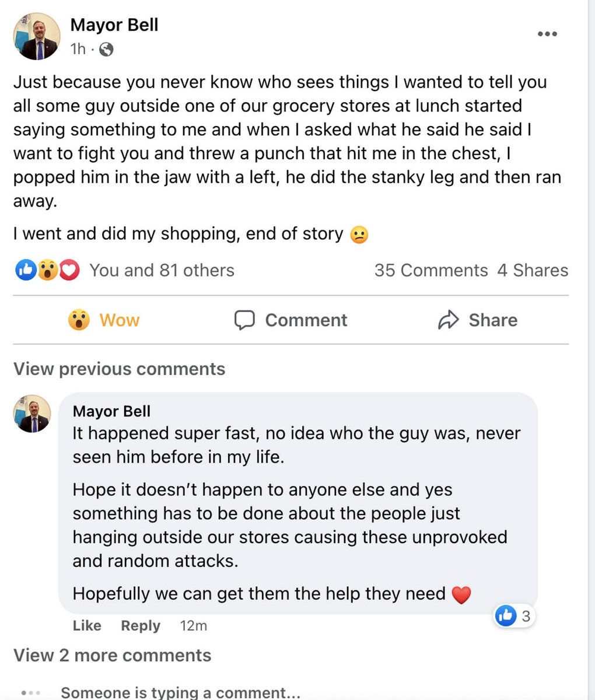Click the red heart reaction icon
The image size is (595, 700).
pos(69,270)
